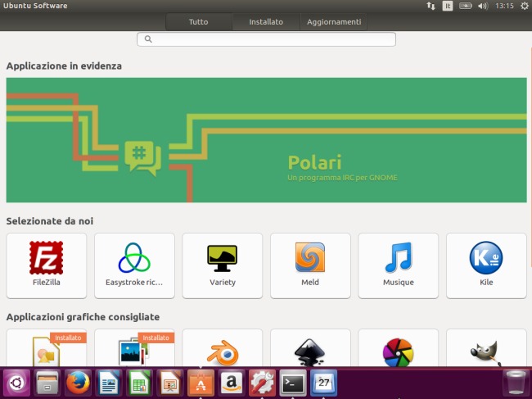Open the GIMP app tile
532x399 pixels.
(x=486, y=347)
